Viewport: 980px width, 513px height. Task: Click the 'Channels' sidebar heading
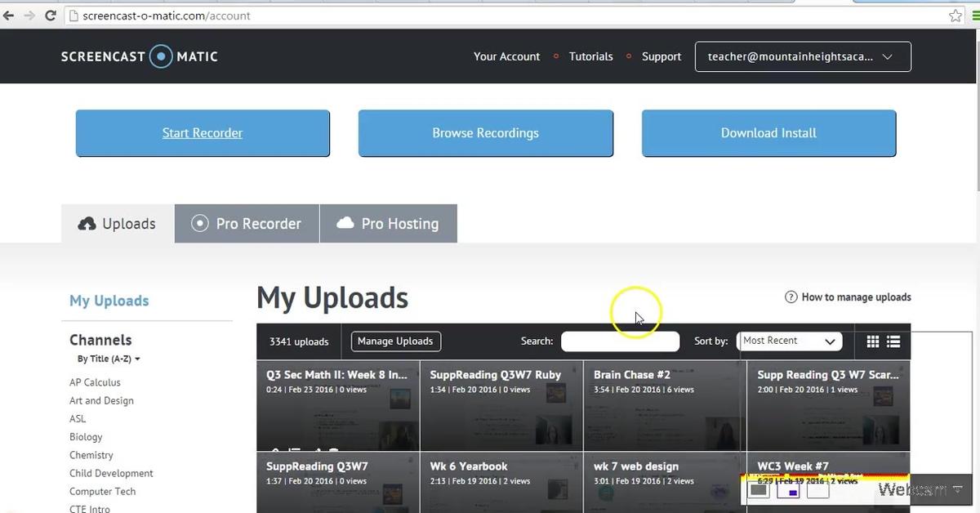[x=100, y=340]
